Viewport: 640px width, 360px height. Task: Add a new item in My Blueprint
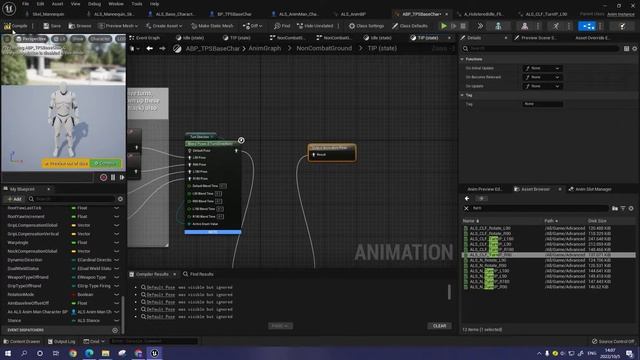click(x=14, y=199)
